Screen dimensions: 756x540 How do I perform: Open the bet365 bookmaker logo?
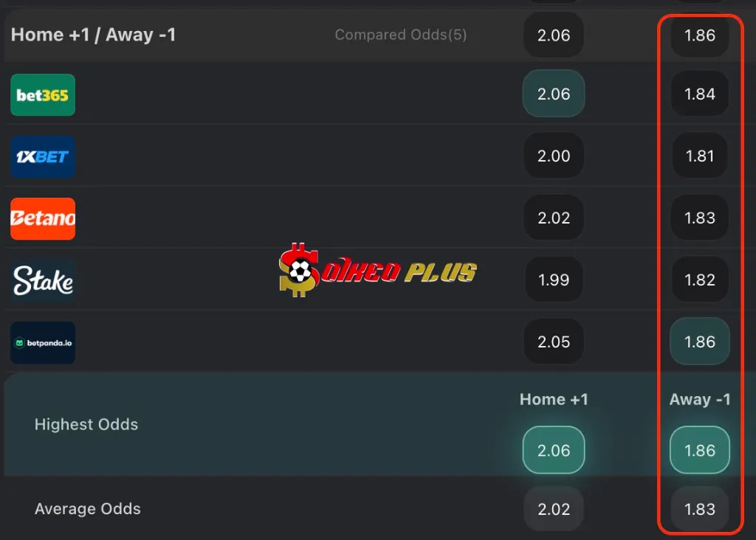pos(42,94)
